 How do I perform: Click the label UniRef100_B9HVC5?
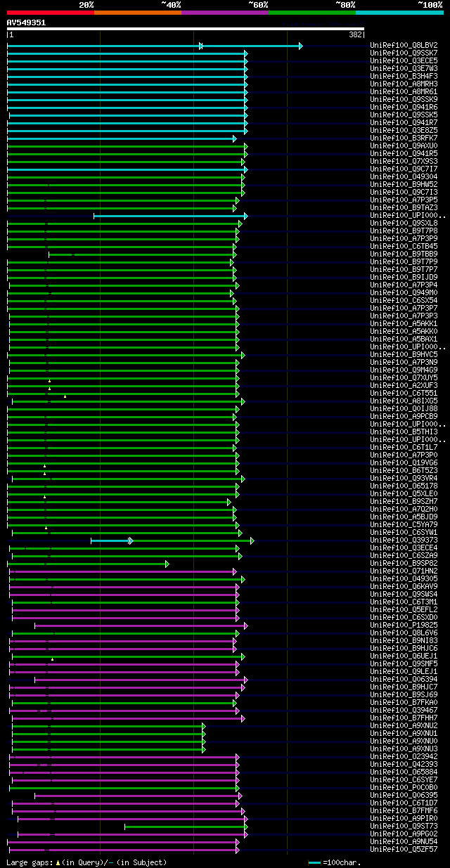click(x=404, y=354)
